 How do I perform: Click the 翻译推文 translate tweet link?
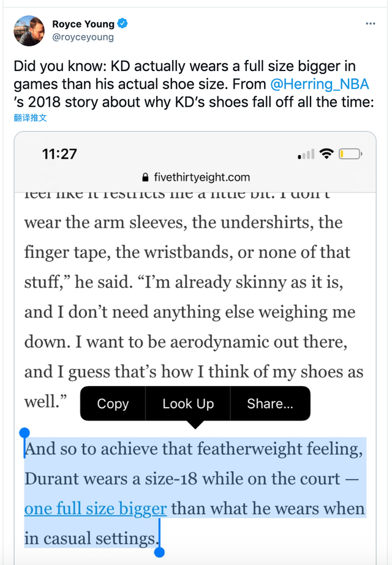click(30, 117)
